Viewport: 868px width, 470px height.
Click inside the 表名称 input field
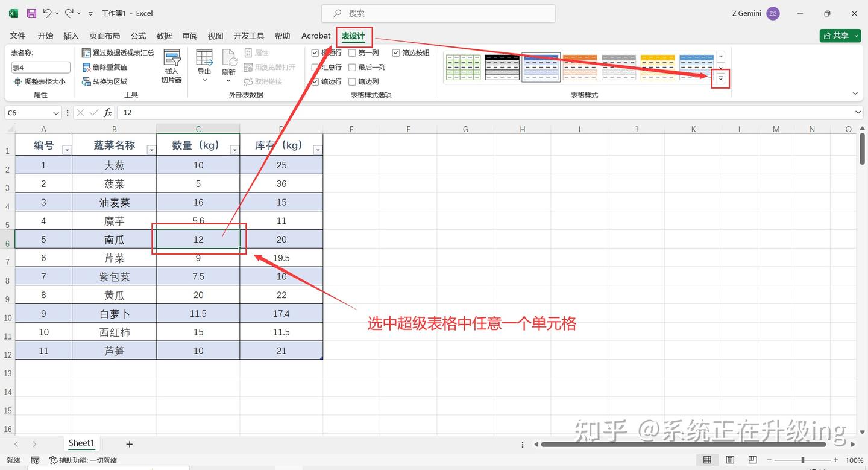coord(40,67)
